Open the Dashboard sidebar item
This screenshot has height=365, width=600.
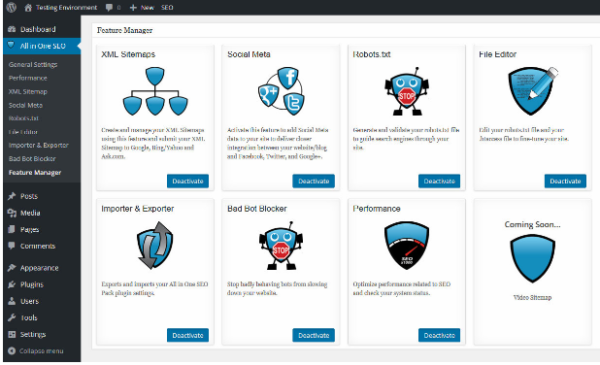coord(38,29)
